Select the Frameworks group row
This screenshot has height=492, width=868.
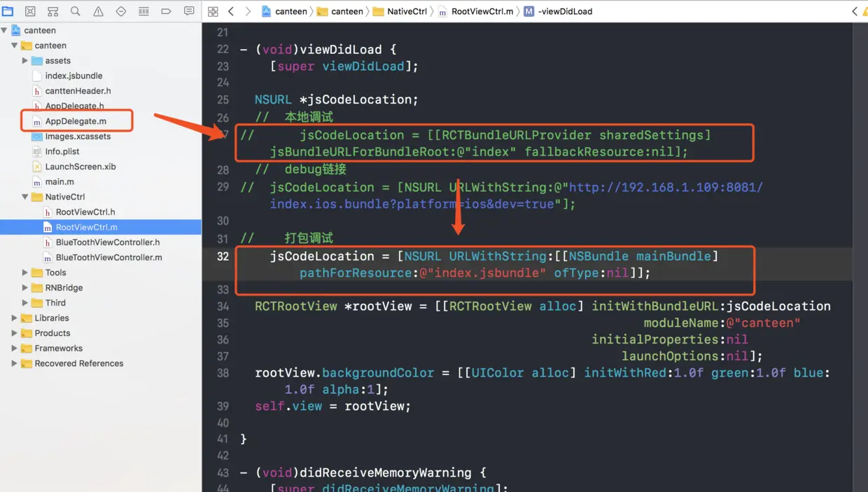101,348
